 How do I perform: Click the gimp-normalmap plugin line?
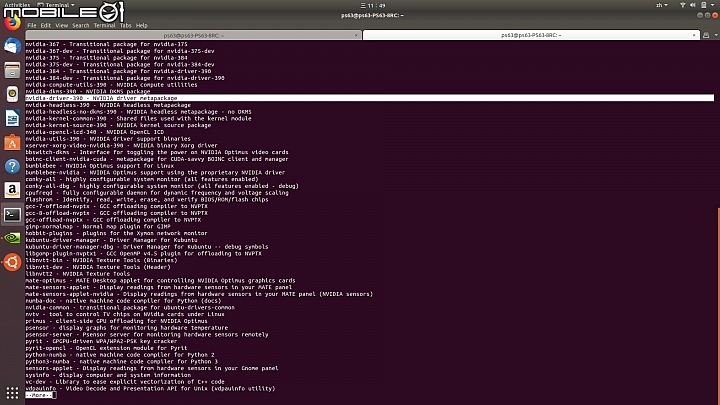(x=98, y=226)
